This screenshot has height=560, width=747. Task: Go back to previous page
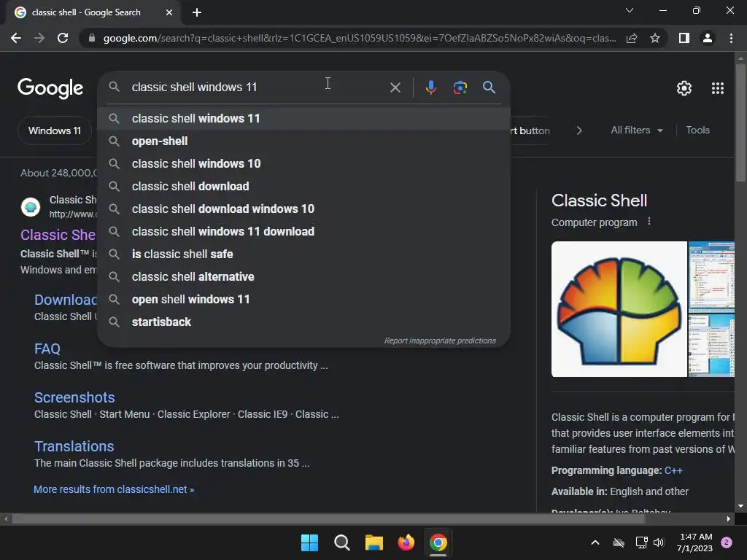16,38
